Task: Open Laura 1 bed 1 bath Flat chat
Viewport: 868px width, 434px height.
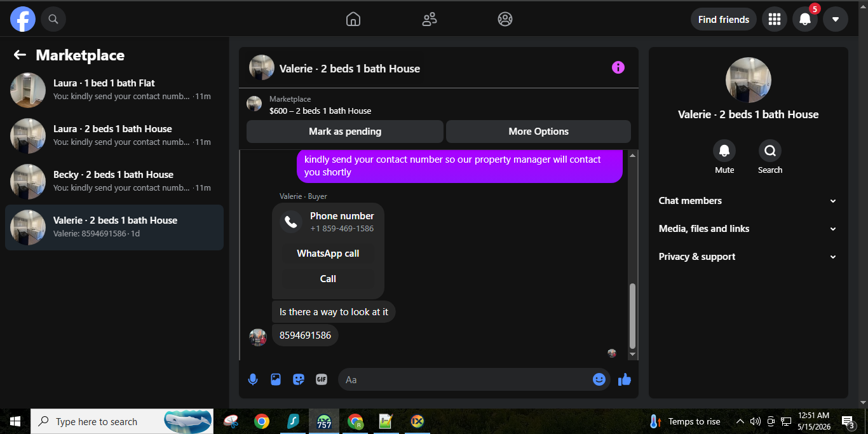Action: point(114,90)
